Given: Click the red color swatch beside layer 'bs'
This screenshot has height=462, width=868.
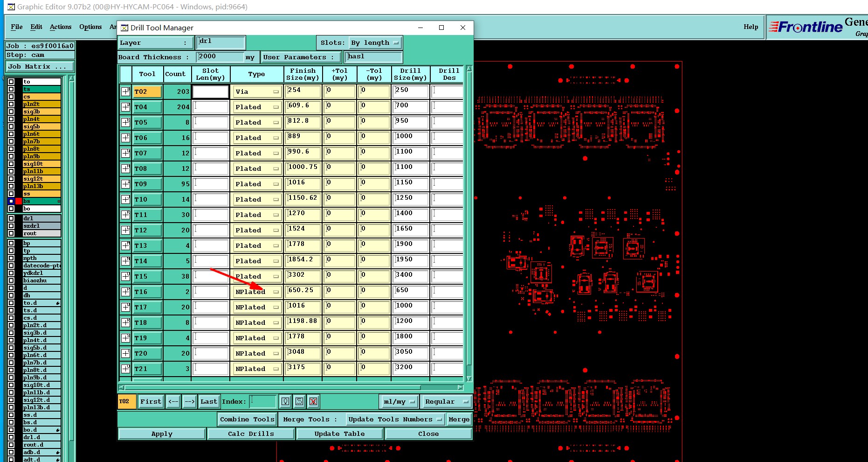Looking at the screenshot, I should click(x=19, y=201).
